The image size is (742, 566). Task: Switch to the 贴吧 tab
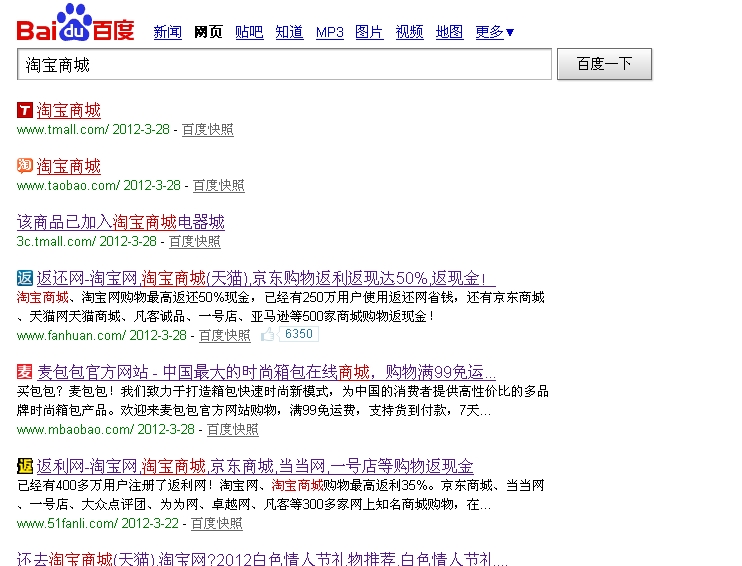pyautogui.click(x=249, y=32)
